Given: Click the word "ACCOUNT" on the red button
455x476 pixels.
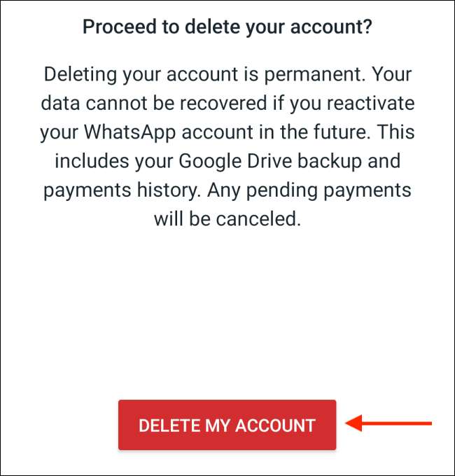Looking at the screenshot, I should coord(274,426).
